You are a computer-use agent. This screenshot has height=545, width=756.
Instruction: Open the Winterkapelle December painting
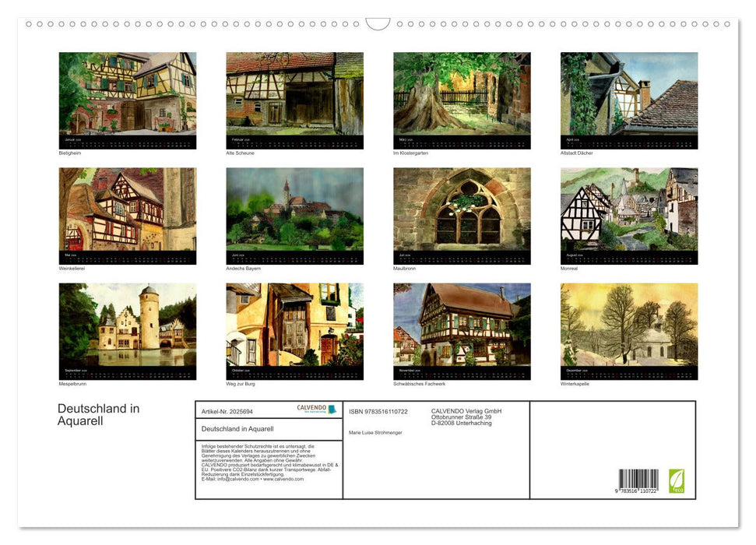tap(629, 325)
